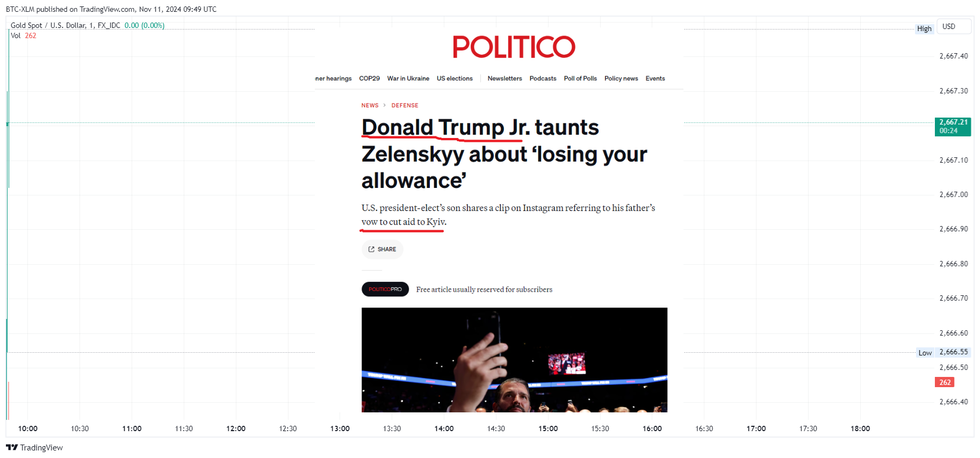Screen dimensions: 980x458
Task: Click the DEFENSE breadcrumb category
Action: click(x=405, y=105)
